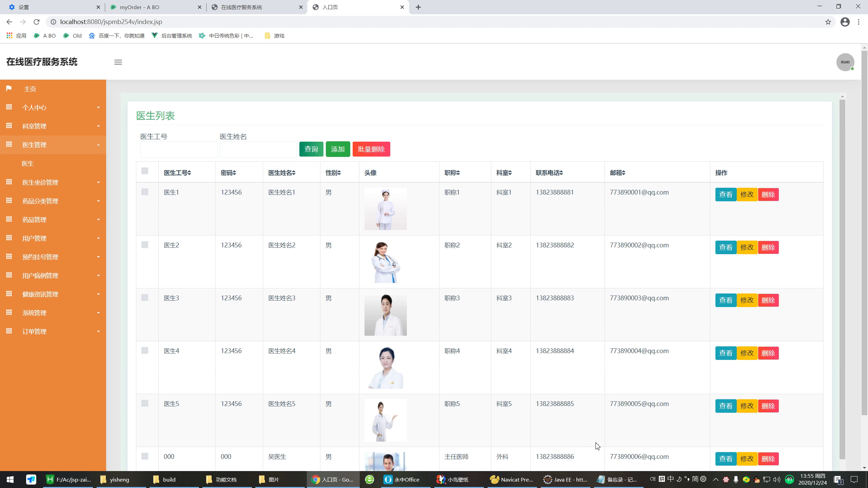This screenshot has width=868, height=488.
Task: Expand the 药品分类管理 sidebar menu
Action: pyautogui.click(x=53, y=201)
